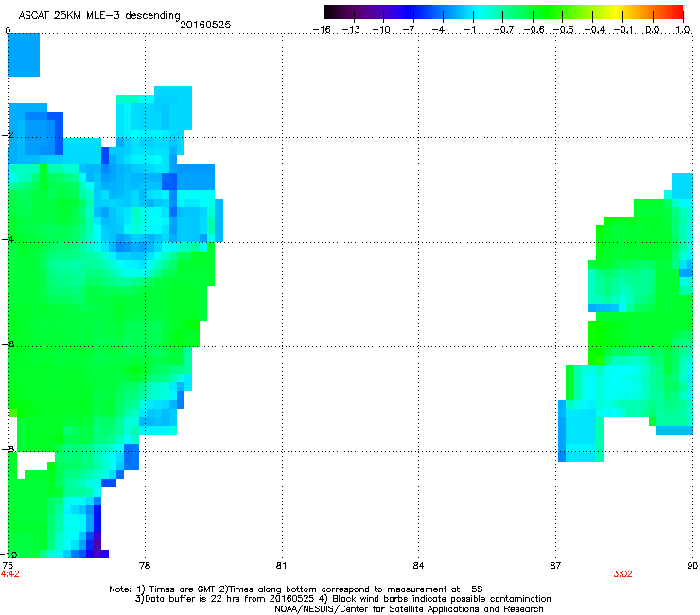The height and width of the screenshot is (615, 700).
Task: Click the longitude axis label "75"
Action: point(8,566)
